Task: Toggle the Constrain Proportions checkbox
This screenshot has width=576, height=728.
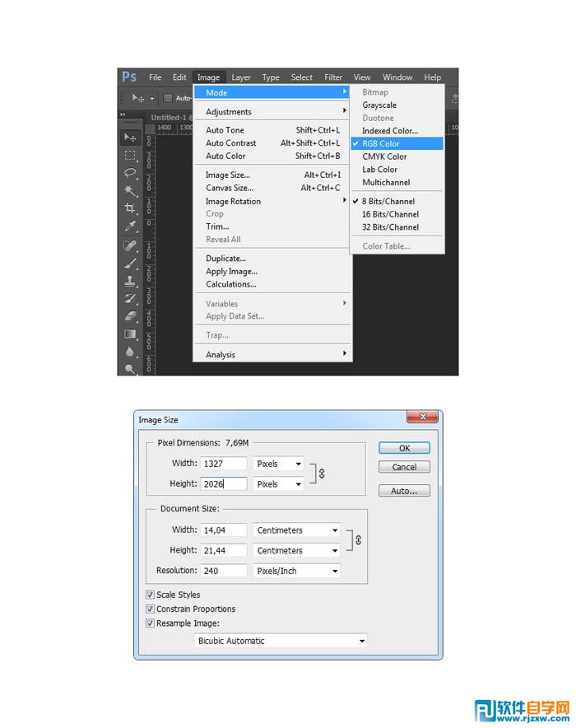Action: (150, 609)
